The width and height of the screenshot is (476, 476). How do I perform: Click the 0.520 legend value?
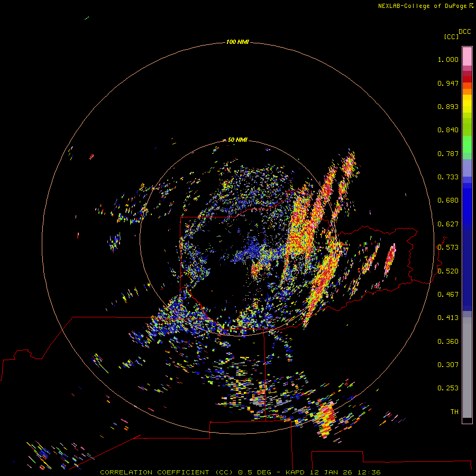[448, 271]
